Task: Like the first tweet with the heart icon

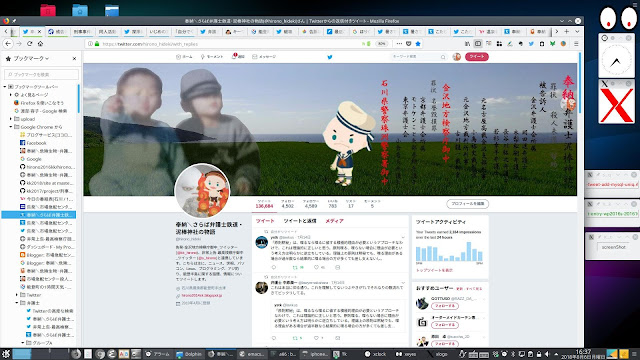Action: (316, 267)
